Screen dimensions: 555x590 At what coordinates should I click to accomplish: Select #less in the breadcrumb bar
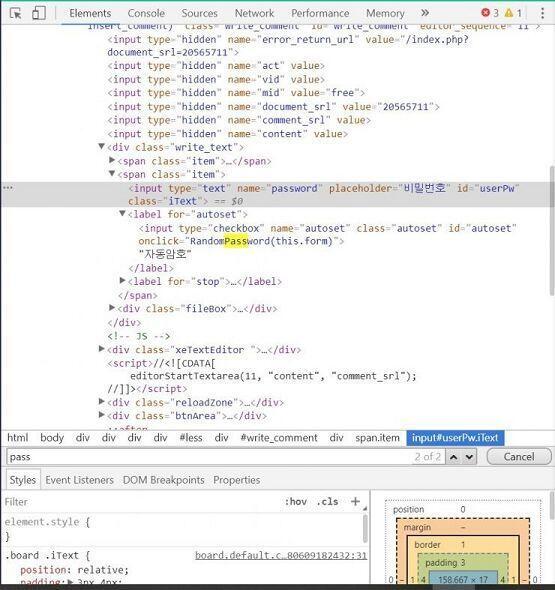pyautogui.click(x=191, y=438)
